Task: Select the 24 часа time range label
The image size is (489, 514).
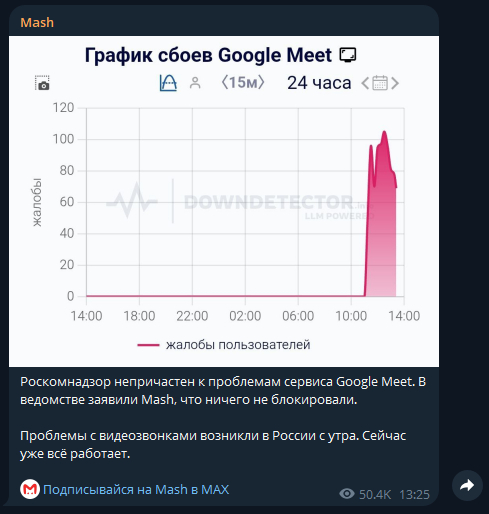Action: tap(319, 83)
